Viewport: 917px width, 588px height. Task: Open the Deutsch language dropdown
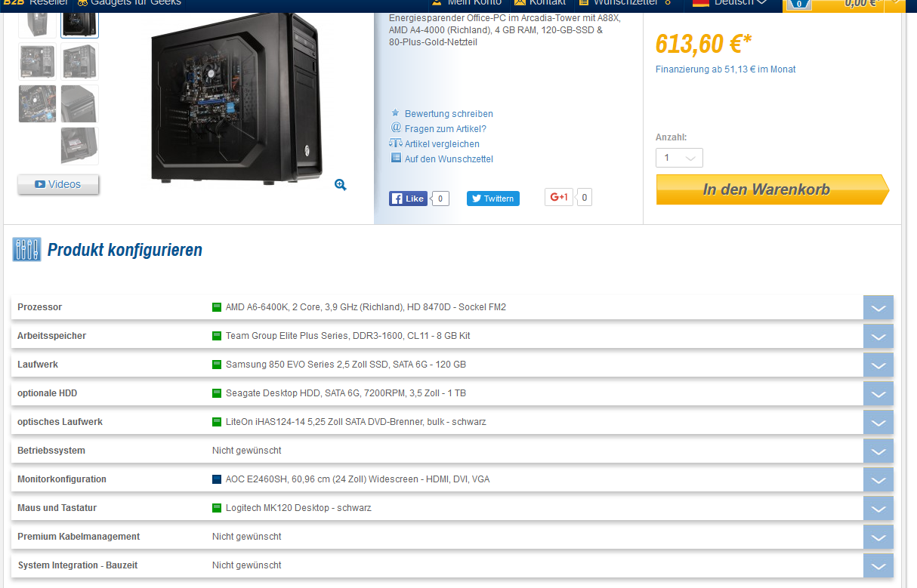click(729, 3)
